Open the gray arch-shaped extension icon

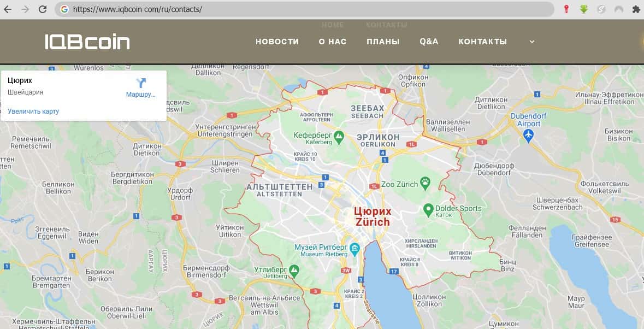coord(618,9)
